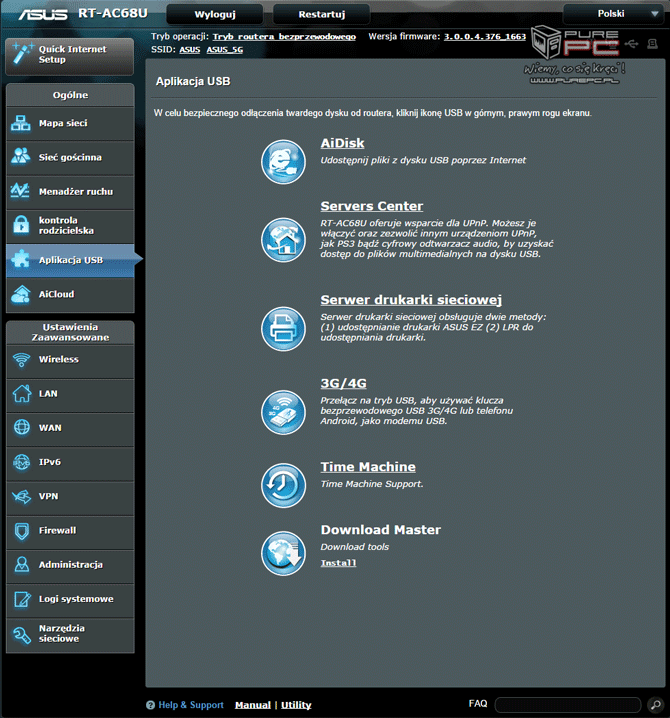670x718 pixels.
Task: Click the USB status icon in header
Action: pos(631,44)
